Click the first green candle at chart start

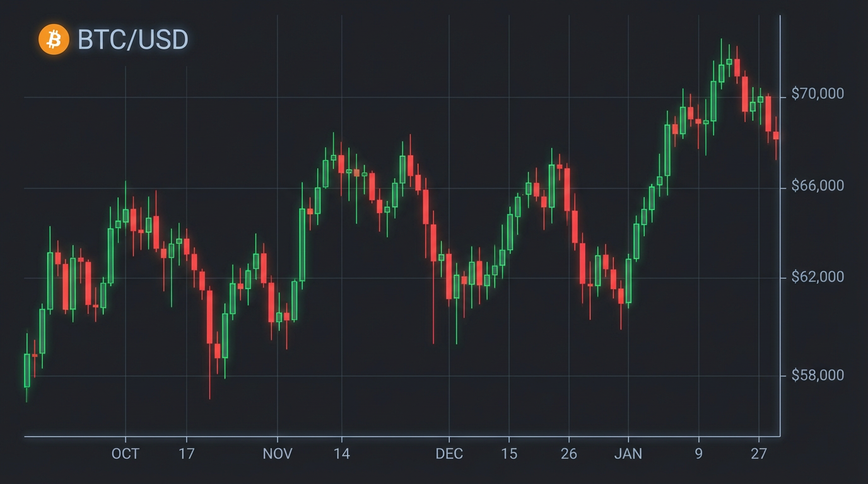point(27,371)
